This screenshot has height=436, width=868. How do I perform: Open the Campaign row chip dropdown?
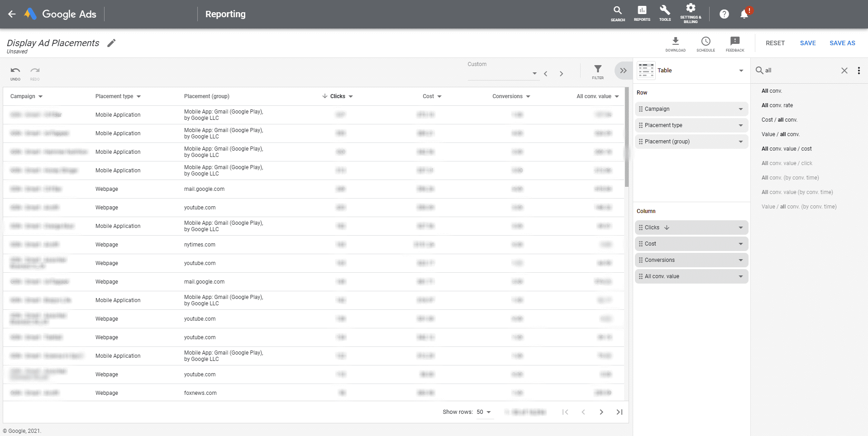click(741, 109)
